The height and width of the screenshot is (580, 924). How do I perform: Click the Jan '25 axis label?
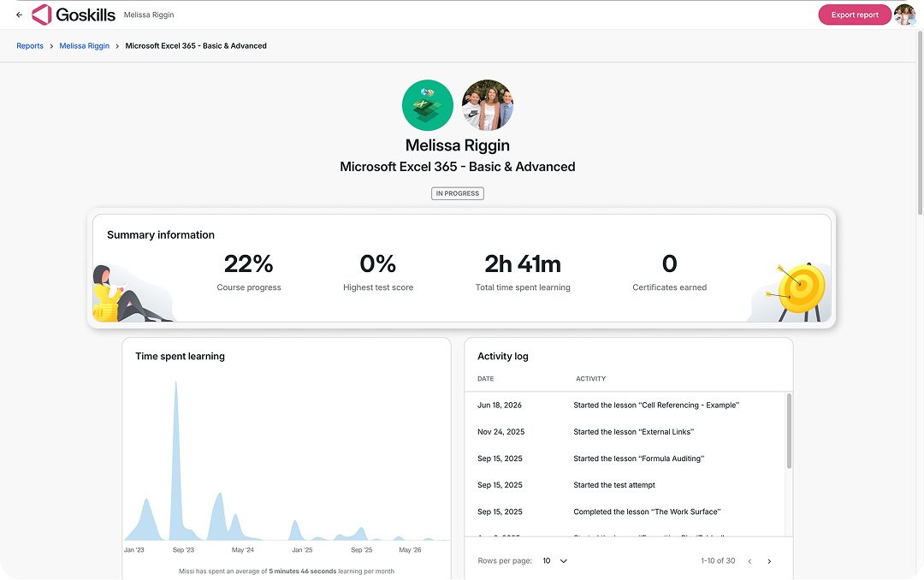[302, 549]
